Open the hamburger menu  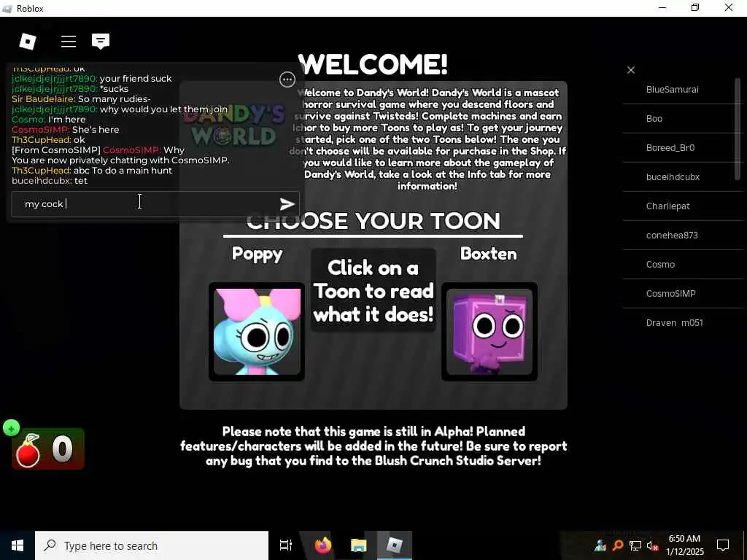pos(69,42)
